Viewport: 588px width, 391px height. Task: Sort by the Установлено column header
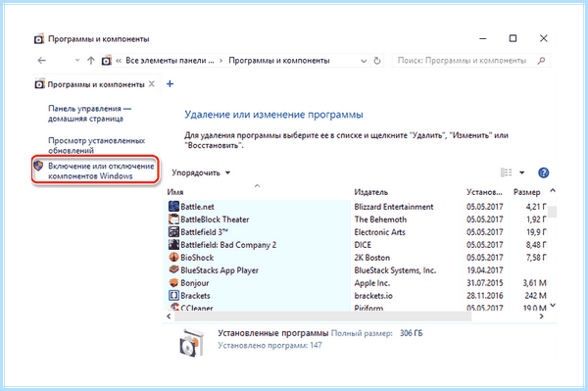click(x=484, y=192)
